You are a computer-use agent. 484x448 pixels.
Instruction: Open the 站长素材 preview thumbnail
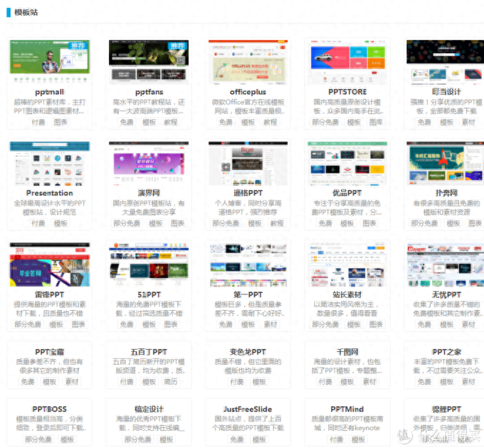(x=347, y=265)
